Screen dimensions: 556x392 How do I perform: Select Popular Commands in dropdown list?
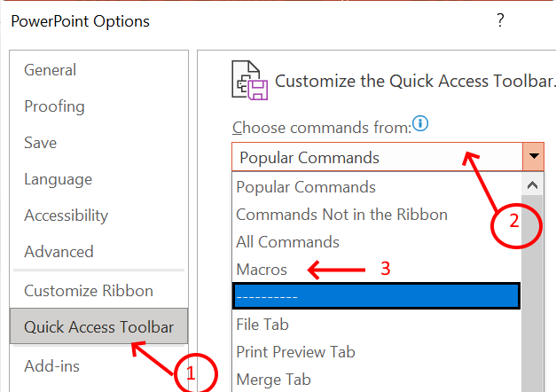tap(305, 187)
